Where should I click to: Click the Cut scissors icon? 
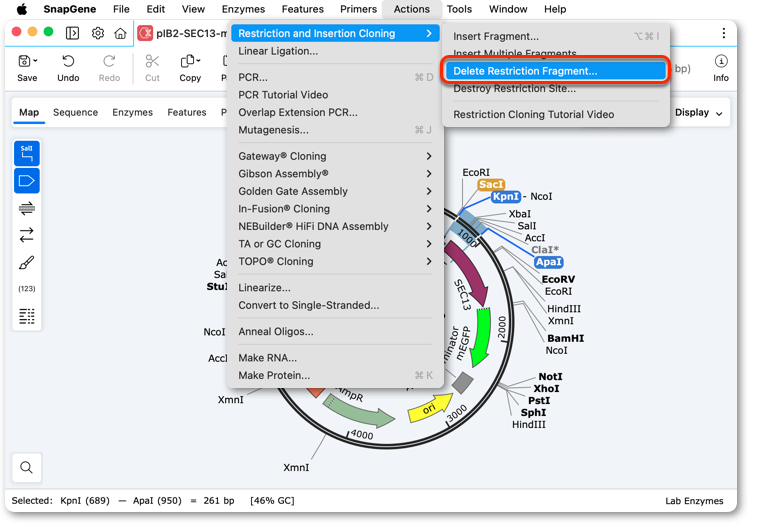pyautogui.click(x=153, y=61)
